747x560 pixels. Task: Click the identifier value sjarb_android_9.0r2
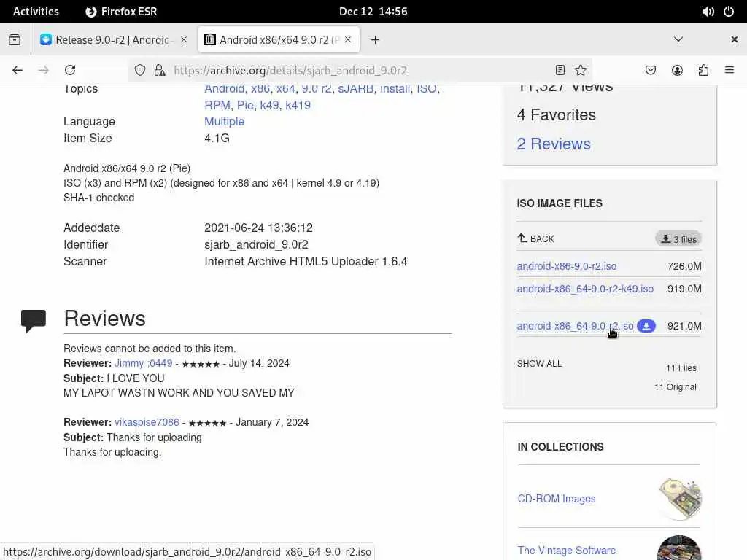click(256, 245)
